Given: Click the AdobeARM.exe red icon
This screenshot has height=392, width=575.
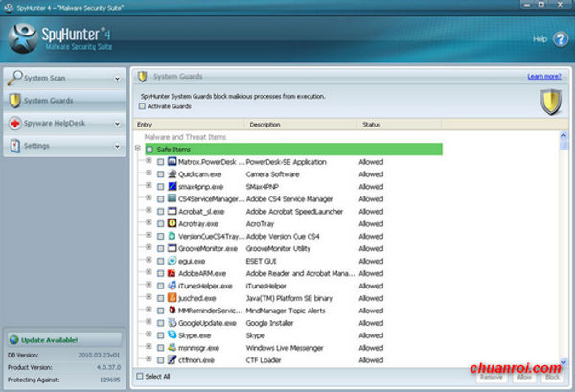Looking at the screenshot, I should click(x=172, y=273).
